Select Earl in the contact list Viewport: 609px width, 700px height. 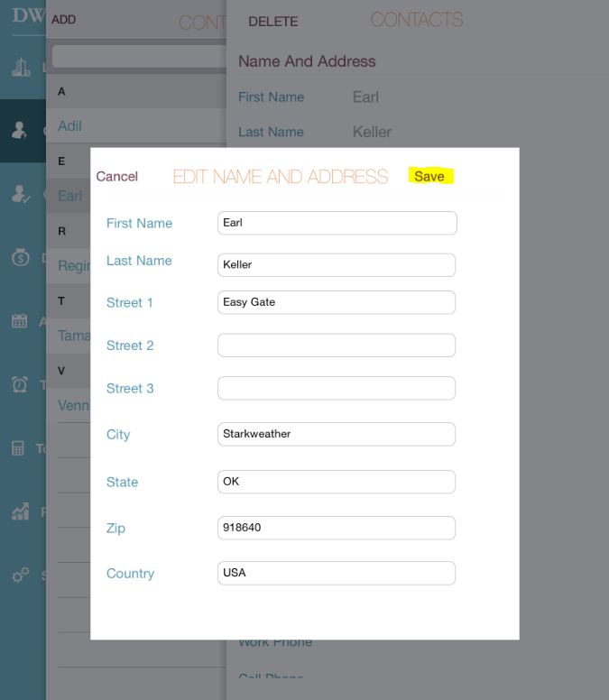click(x=69, y=196)
